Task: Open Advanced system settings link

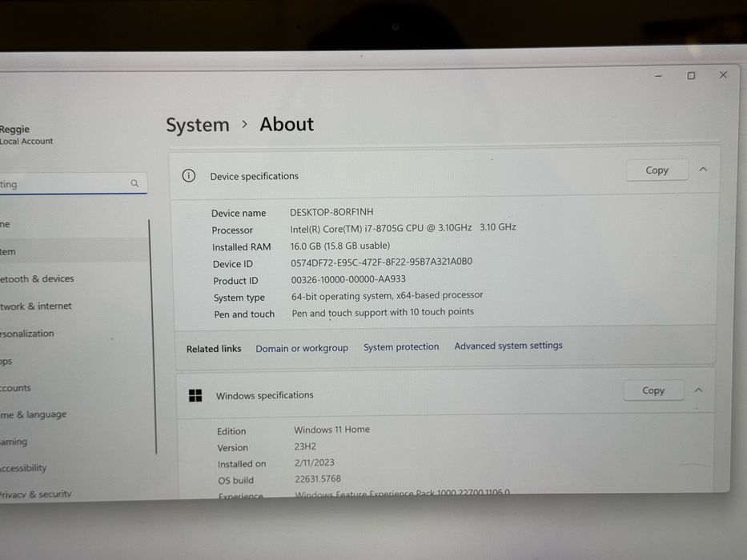Action: tap(508, 346)
